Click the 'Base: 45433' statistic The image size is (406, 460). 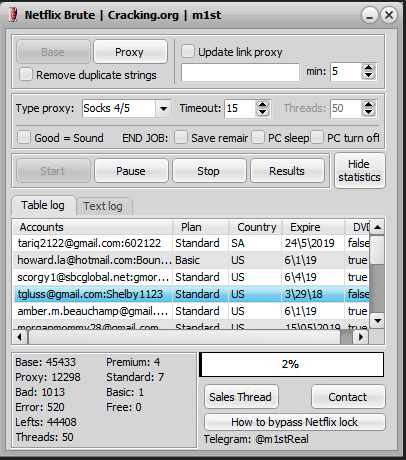46,362
